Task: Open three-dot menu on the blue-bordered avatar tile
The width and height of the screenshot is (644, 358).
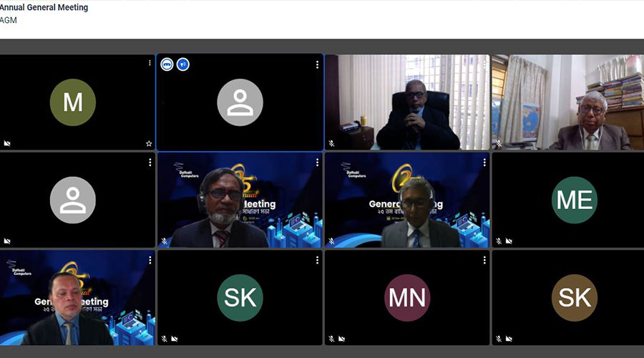Action: click(x=317, y=64)
